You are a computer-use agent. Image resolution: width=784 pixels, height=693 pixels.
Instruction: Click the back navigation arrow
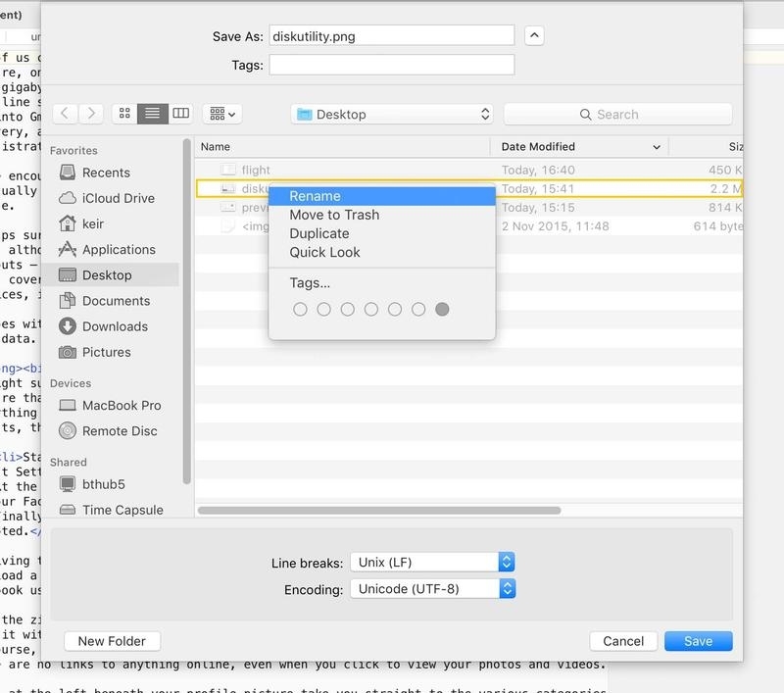click(65, 114)
